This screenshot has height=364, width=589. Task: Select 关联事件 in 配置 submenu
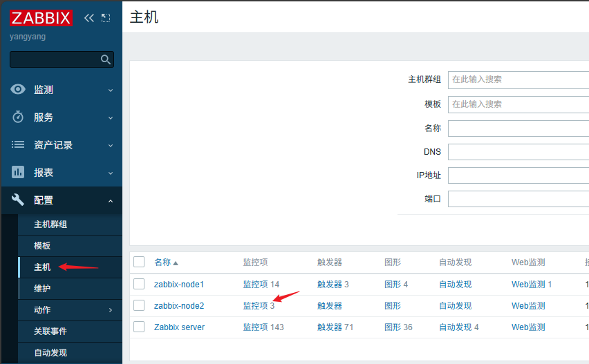[50, 332]
